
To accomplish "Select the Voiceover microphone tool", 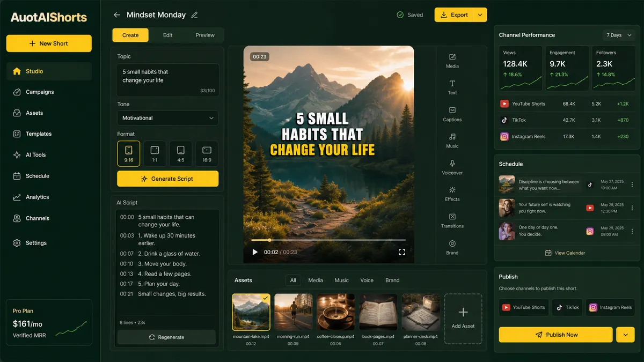I will pyautogui.click(x=452, y=167).
